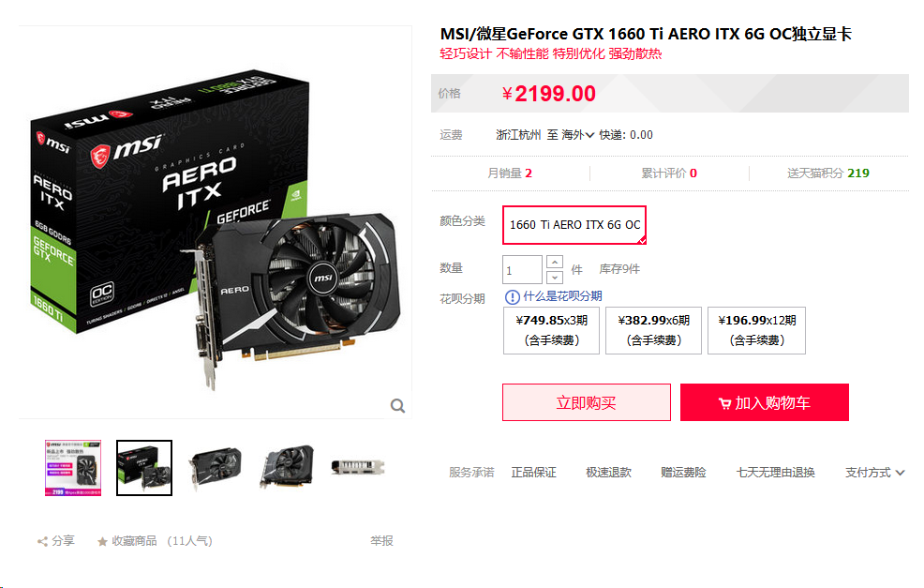
Task: Increase quantity with the up arrow
Action: (555, 262)
